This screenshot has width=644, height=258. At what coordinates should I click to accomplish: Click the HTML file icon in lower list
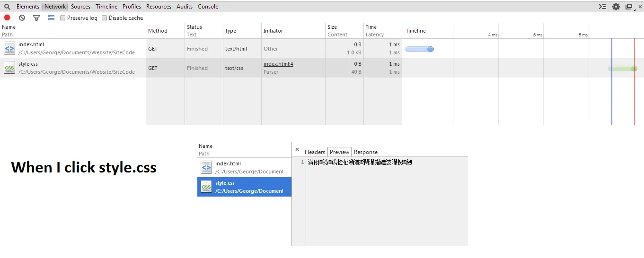tap(206, 167)
